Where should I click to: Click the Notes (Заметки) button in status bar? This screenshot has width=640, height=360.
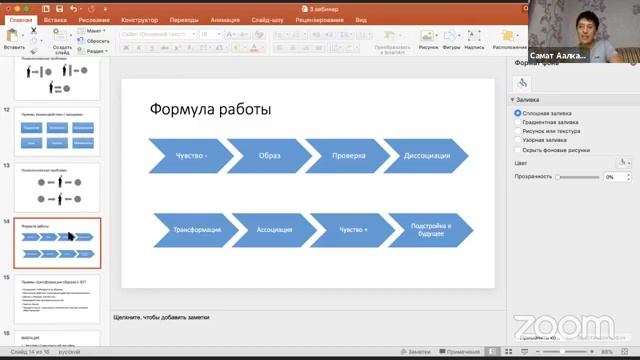(x=416, y=351)
